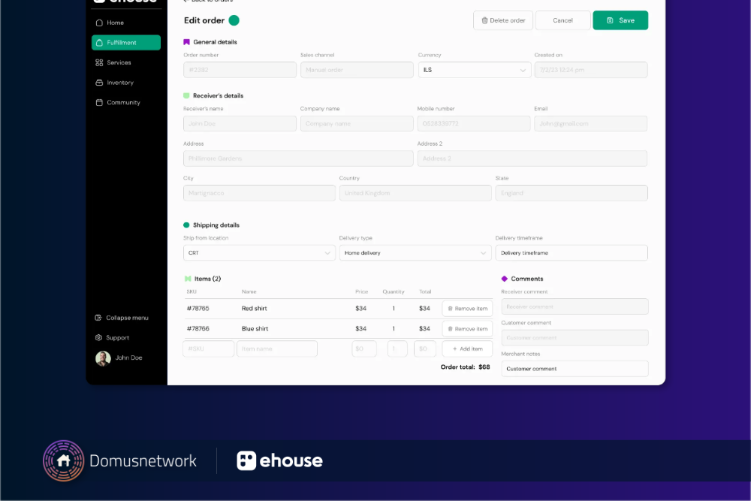Open Community page

[x=125, y=102]
